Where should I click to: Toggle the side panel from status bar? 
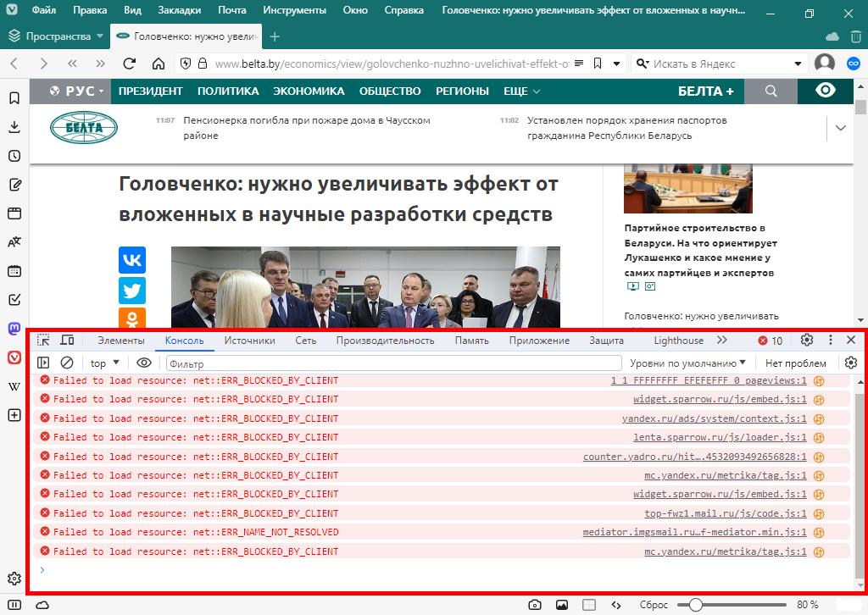coord(14,605)
